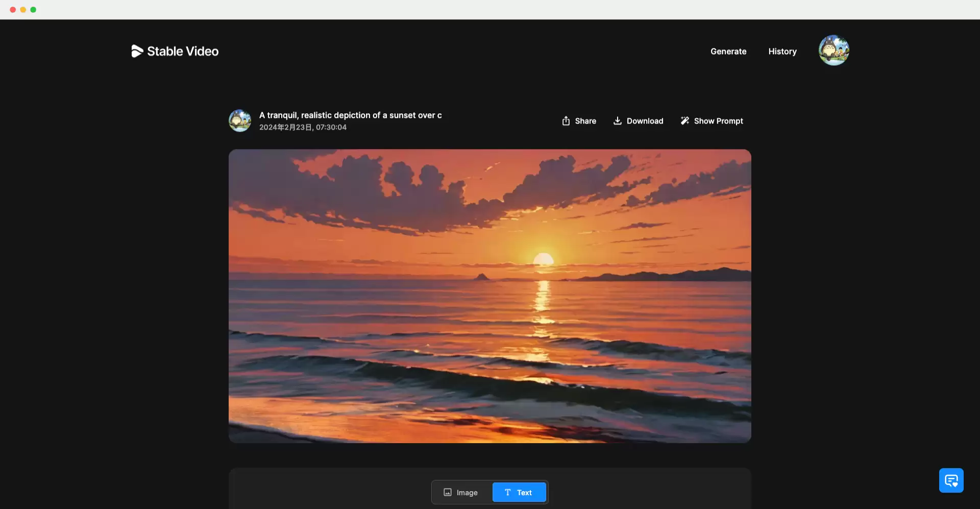Open the Totoro profile avatar menu
Viewport: 980px width, 509px height.
834,51
